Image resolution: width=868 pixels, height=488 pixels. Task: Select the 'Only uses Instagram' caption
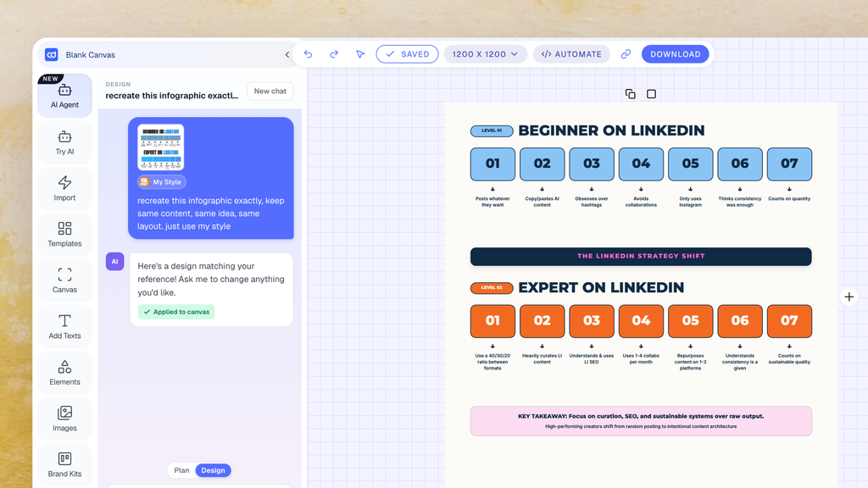(x=690, y=202)
